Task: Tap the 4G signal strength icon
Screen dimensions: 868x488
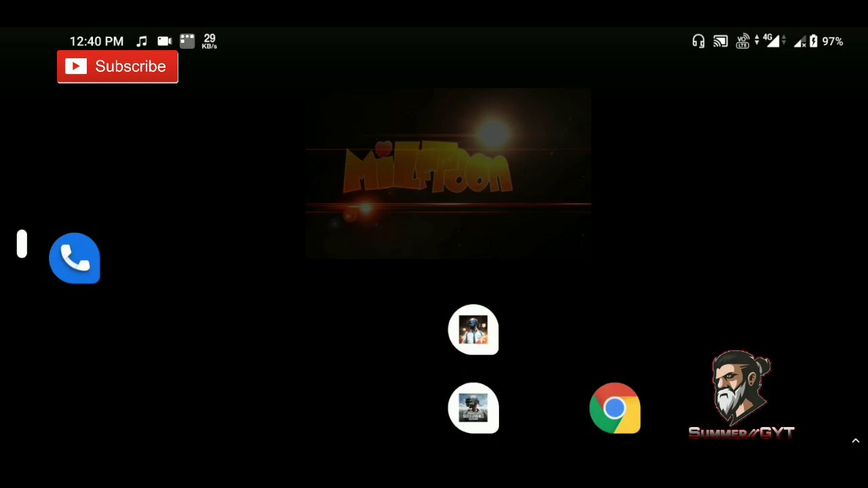Action: [x=772, y=41]
